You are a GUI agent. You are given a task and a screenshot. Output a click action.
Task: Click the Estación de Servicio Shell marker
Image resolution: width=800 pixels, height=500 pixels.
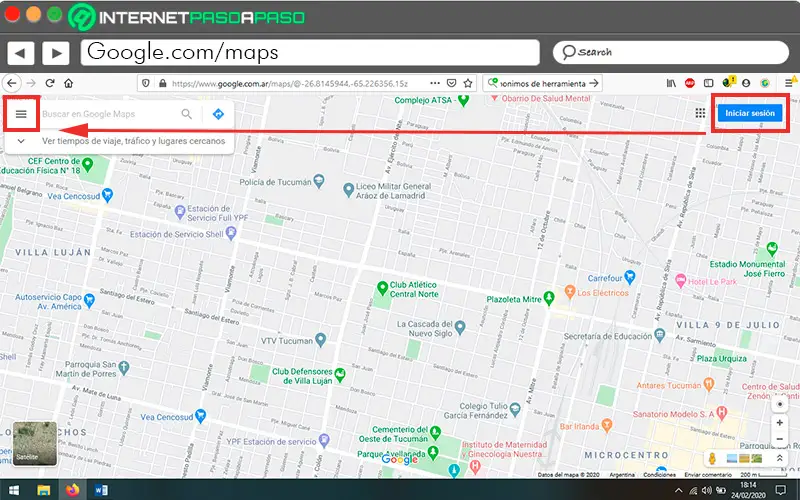click(x=231, y=233)
